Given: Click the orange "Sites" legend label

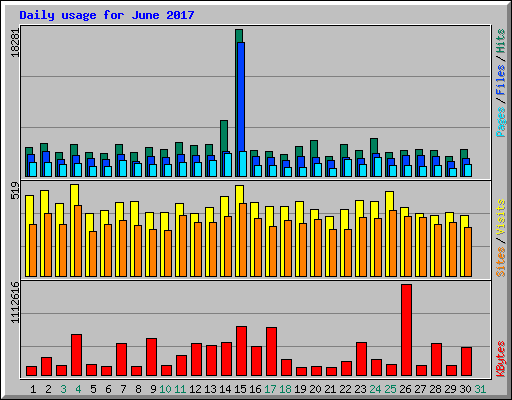Looking at the screenshot, I should 501,262.
